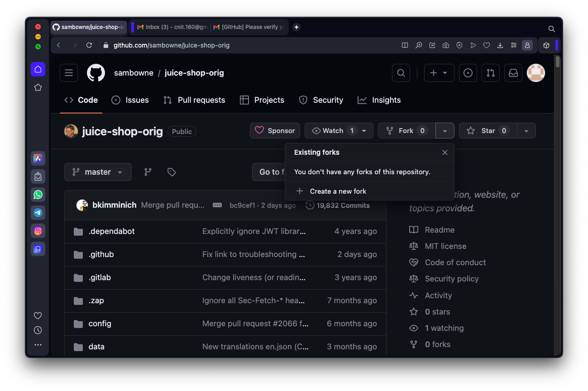Switch to the Code tab
The height and width of the screenshot is (391, 588).
click(81, 100)
